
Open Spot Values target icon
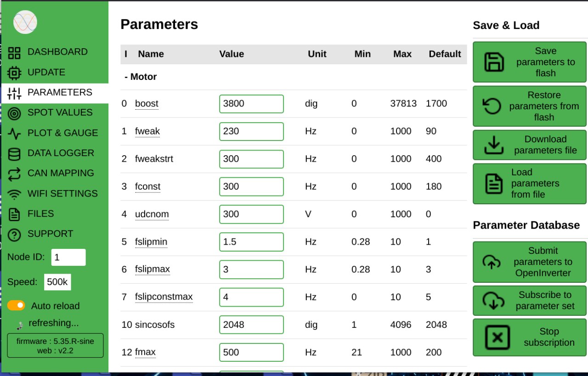[x=15, y=113]
